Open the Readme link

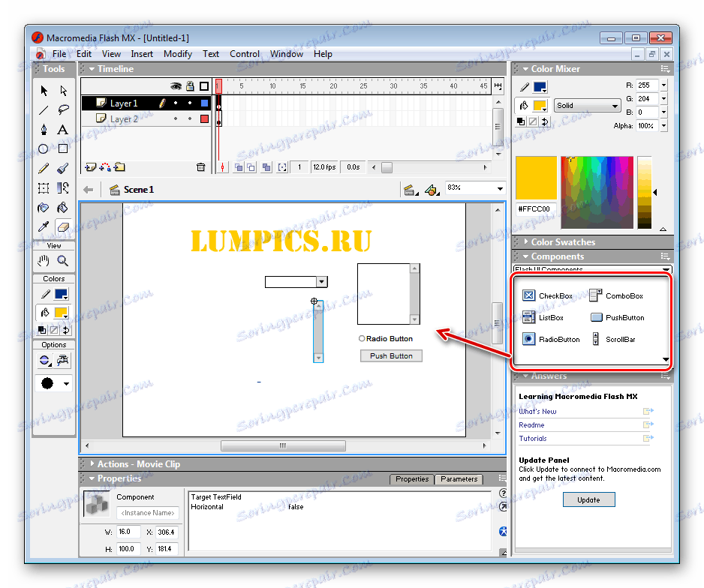(531, 424)
